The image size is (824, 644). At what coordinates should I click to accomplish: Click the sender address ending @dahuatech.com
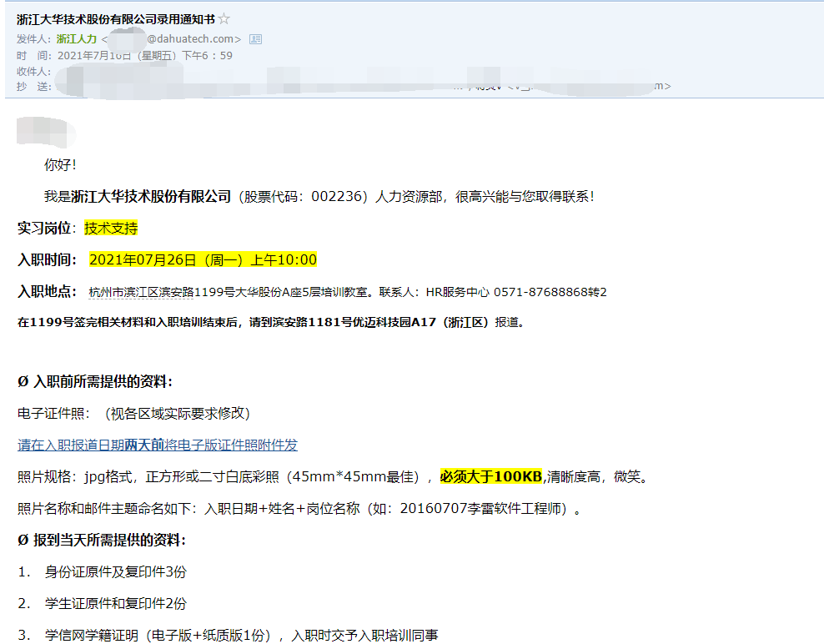pos(171,39)
